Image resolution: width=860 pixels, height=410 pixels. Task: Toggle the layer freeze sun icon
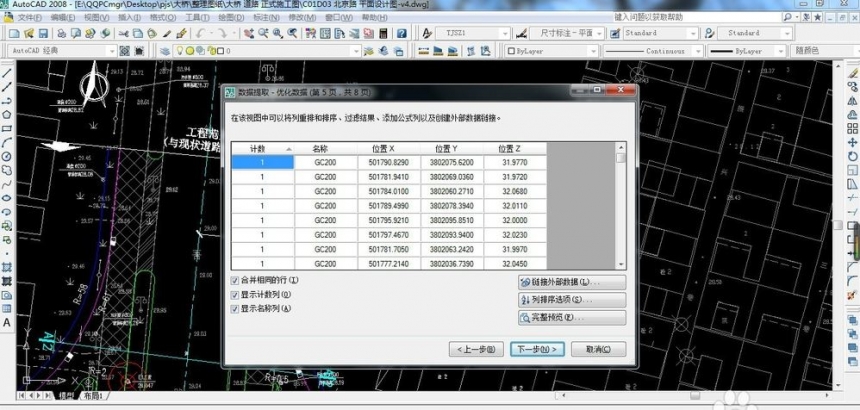pos(190,51)
